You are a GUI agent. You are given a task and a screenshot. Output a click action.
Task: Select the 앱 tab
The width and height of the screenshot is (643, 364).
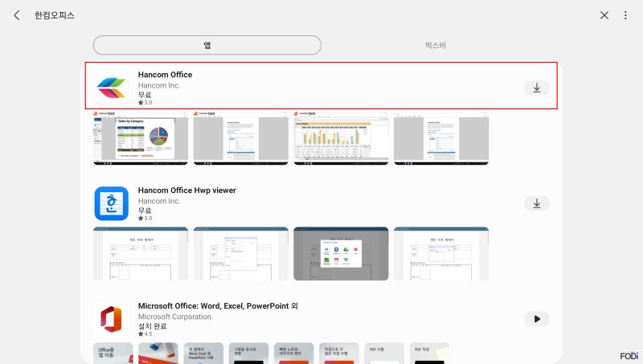(207, 45)
